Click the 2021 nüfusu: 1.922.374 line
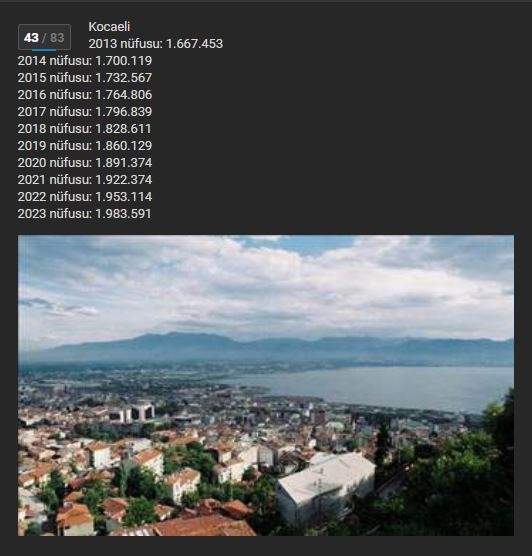This screenshot has width=532, height=556. point(85,180)
